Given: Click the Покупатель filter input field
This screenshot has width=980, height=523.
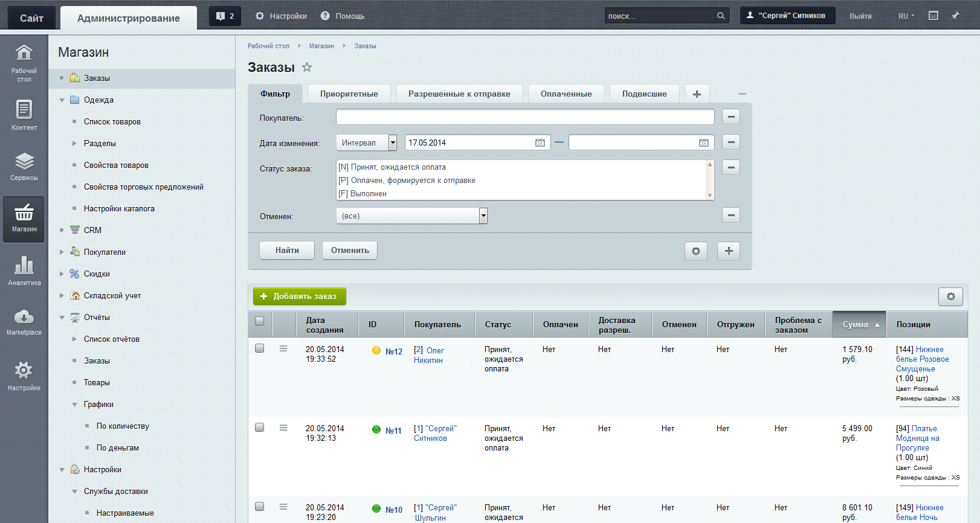Looking at the screenshot, I should pos(524,117).
